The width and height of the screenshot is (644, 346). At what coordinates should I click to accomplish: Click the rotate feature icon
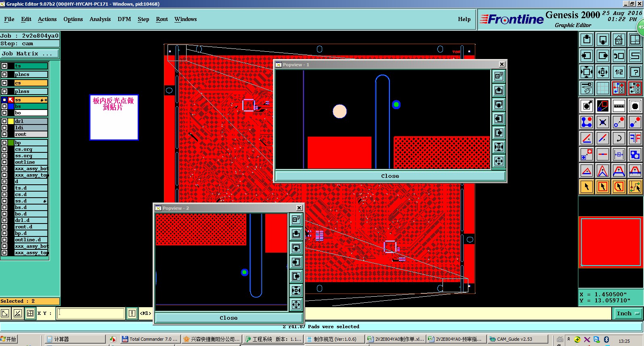[x=619, y=138]
